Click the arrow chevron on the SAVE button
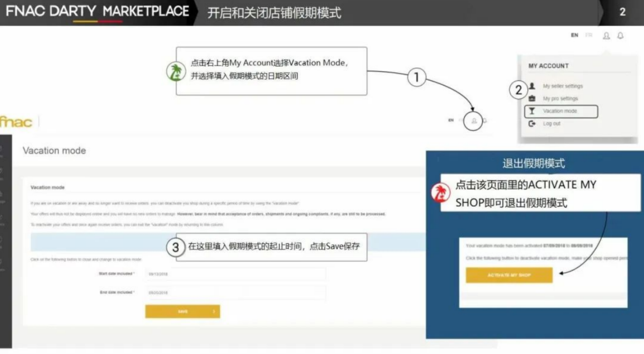 214,312
